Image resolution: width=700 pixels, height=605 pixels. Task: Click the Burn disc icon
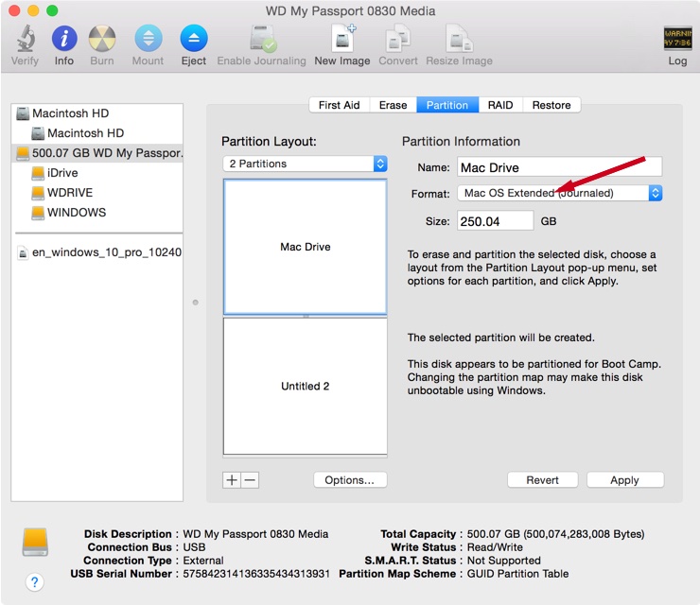click(x=102, y=39)
